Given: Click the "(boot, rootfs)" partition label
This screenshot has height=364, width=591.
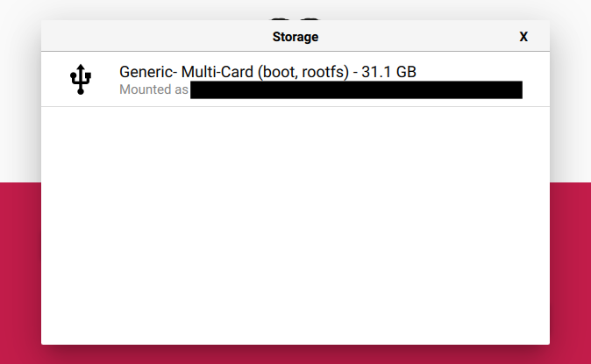Looking at the screenshot, I should [303, 72].
